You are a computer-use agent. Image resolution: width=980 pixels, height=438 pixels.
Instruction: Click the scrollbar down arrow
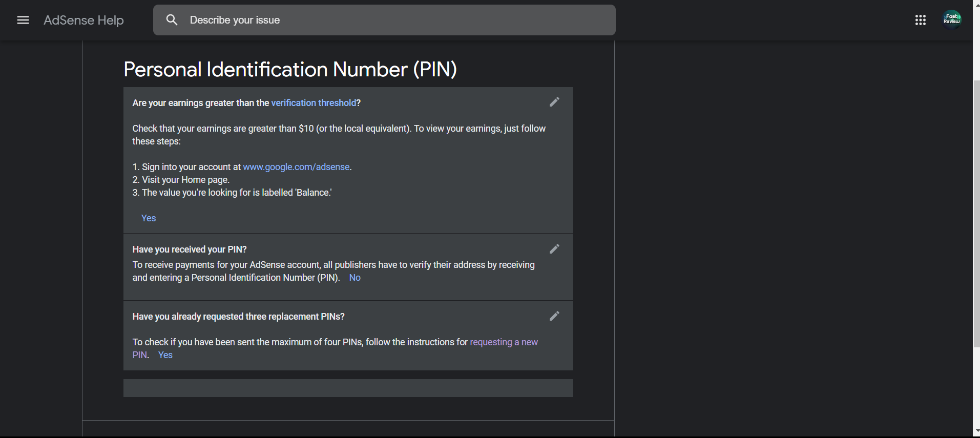click(976, 432)
